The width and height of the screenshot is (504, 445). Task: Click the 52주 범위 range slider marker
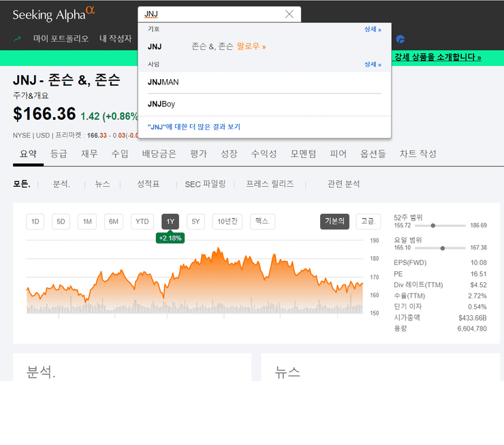tap(433, 226)
